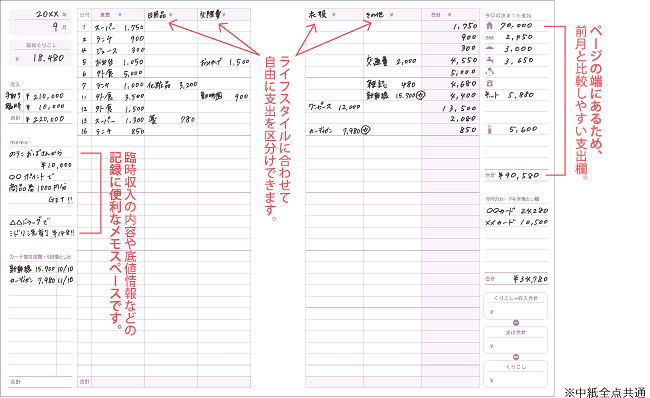Click the 780 entry in 日用品 column
The height and width of the screenshot is (398, 650).
coord(187,119)
